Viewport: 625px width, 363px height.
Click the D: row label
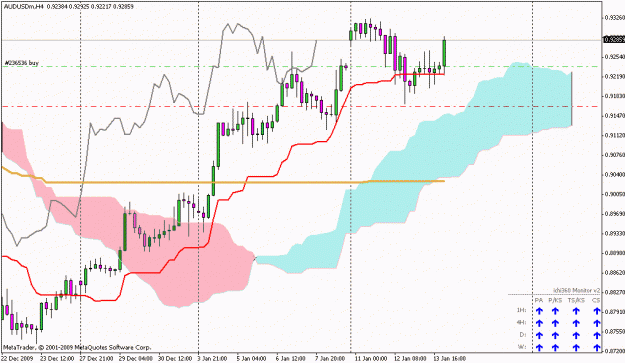[523, 334]
